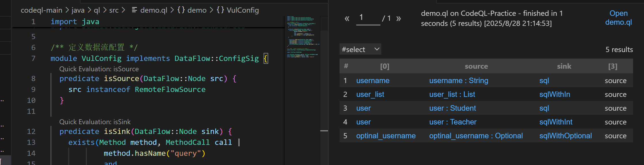The height and width of the screenshot is (165, 644).
Task: Sort by the source column header
Action: (x=476, y=66)
